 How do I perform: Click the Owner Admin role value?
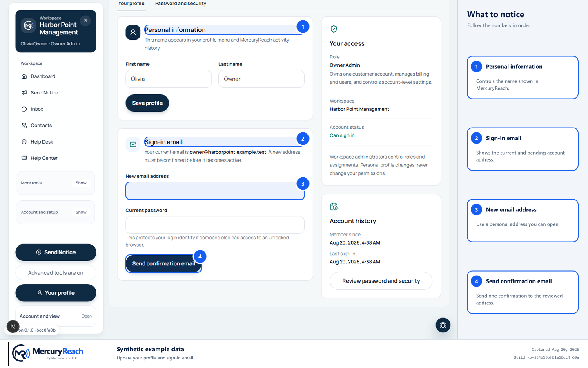[x=345, y=65]
